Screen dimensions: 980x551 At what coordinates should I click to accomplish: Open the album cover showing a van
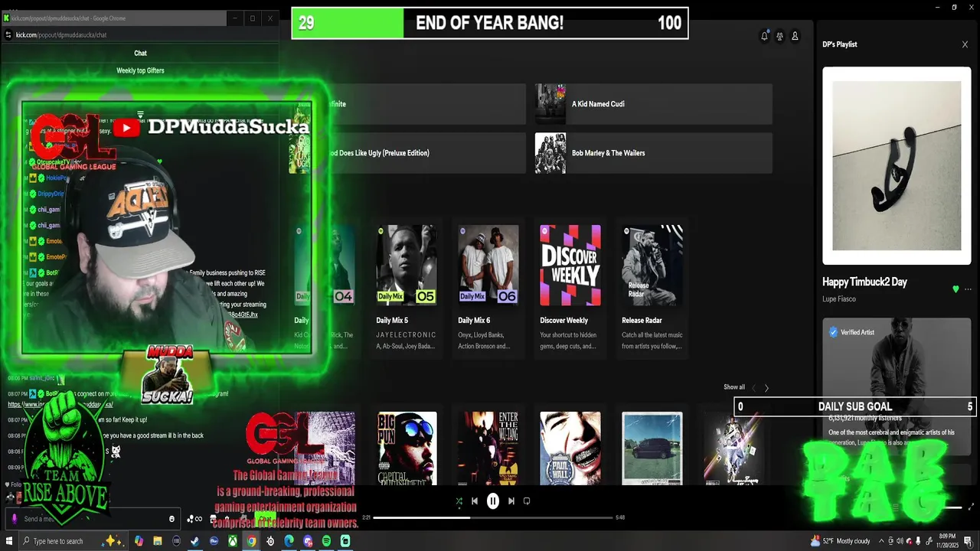[x=652, y=448]
